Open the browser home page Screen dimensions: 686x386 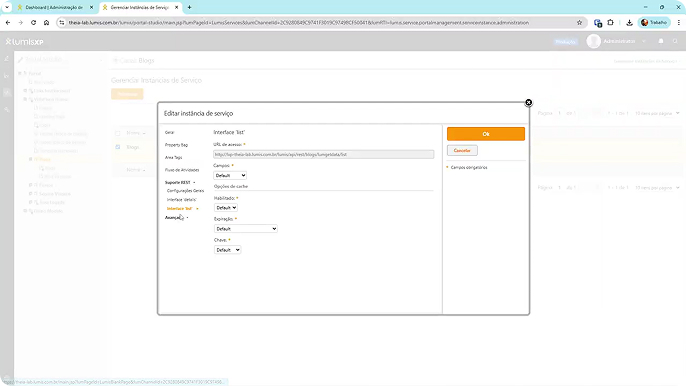tap(46, 22)
